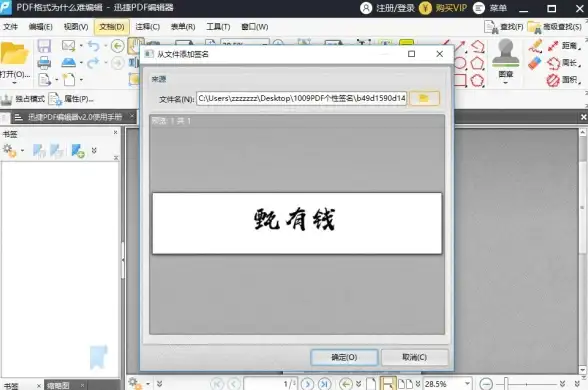
Task: Open the 窗口(W) menu
Action: click(x=254, y=27)
